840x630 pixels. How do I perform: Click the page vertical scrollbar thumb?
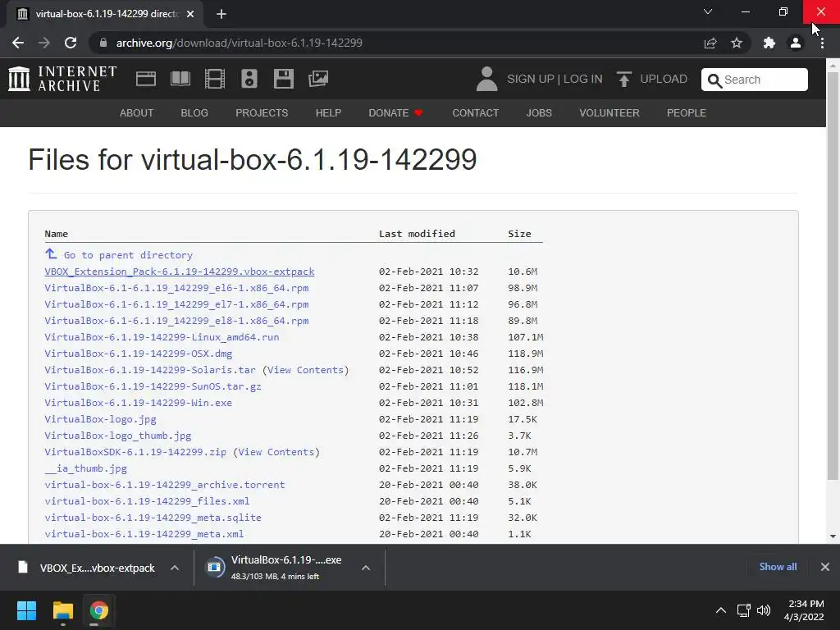pyautogui.click(x=832, y=276)
